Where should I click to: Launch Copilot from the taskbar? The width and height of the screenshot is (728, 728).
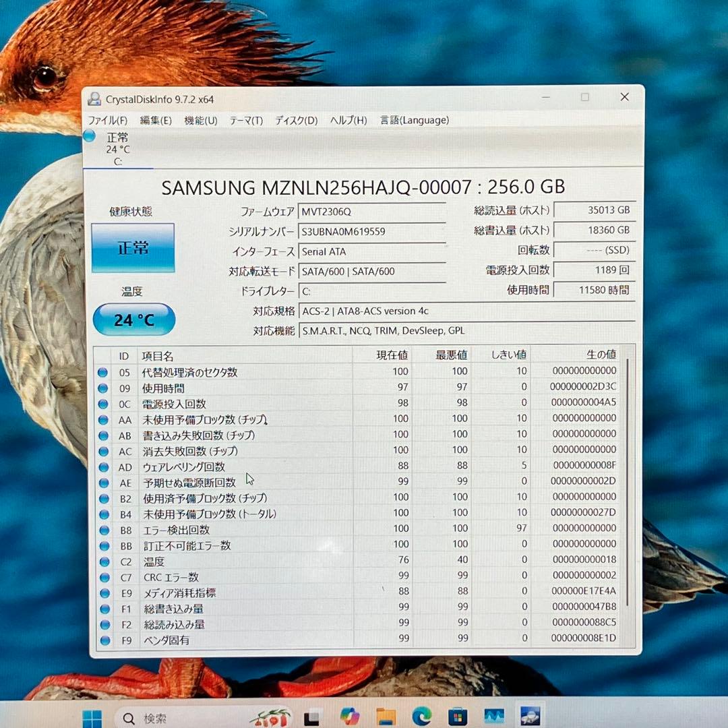pos(349,717)
